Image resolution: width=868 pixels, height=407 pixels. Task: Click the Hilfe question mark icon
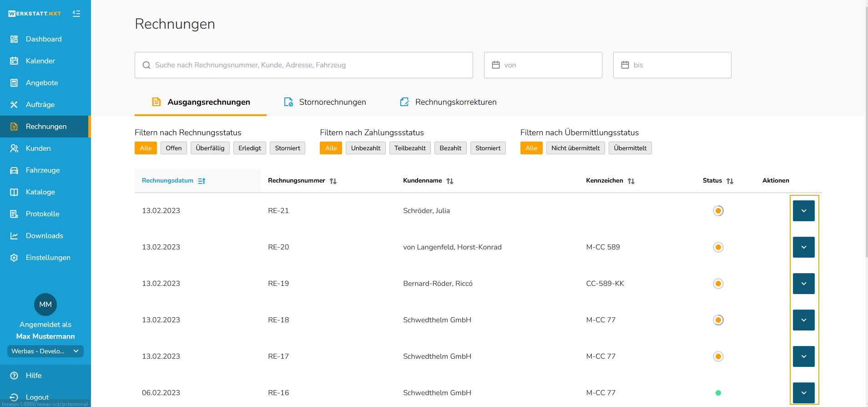click(x=14, y=376)
